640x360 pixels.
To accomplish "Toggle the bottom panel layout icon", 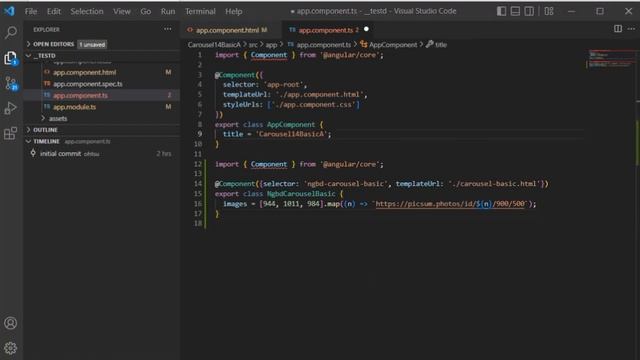I will coord(515,11).
